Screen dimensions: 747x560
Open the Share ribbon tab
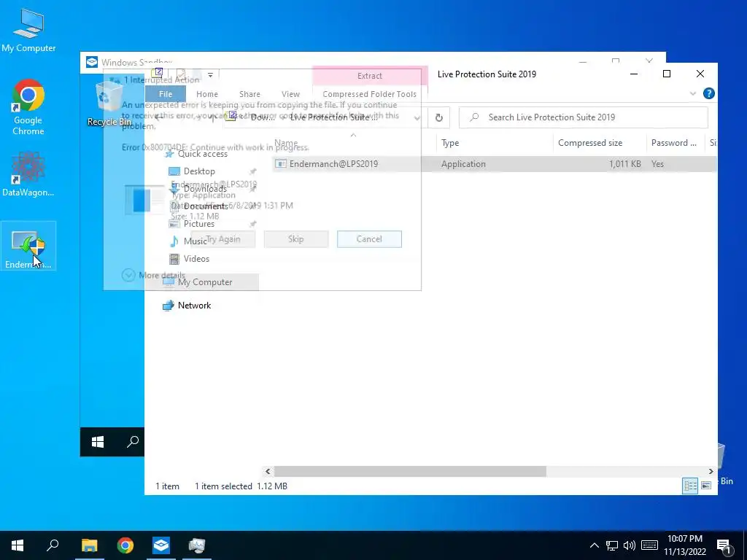249,94
